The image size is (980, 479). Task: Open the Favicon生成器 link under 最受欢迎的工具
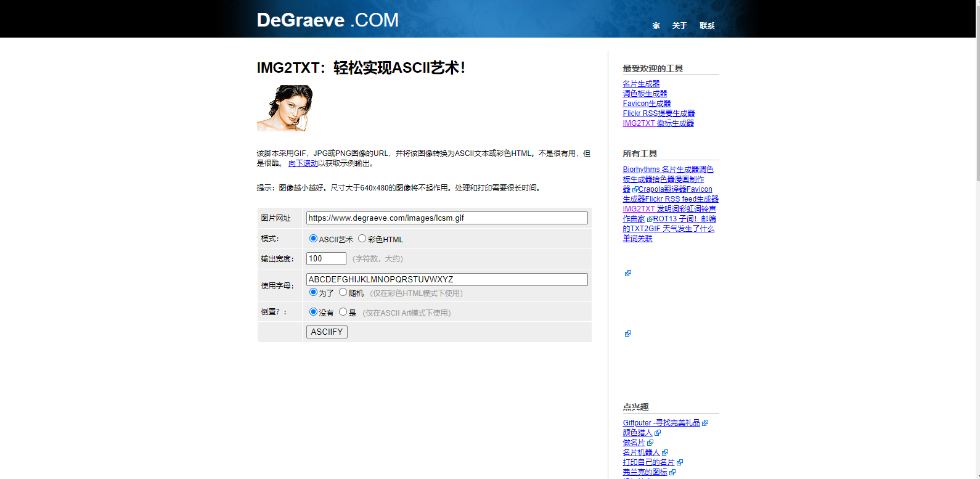tap(647, 104)
